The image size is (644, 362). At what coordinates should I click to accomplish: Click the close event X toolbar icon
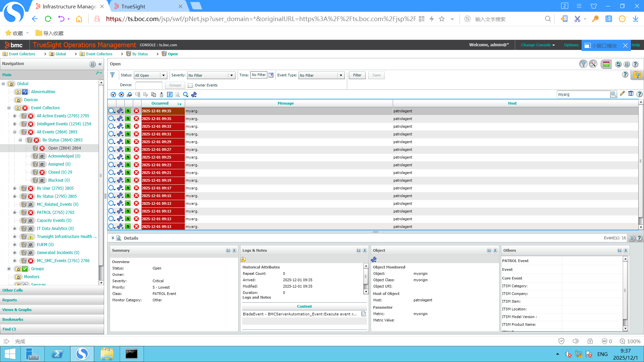pyautogui.click(x=121, y=95)
